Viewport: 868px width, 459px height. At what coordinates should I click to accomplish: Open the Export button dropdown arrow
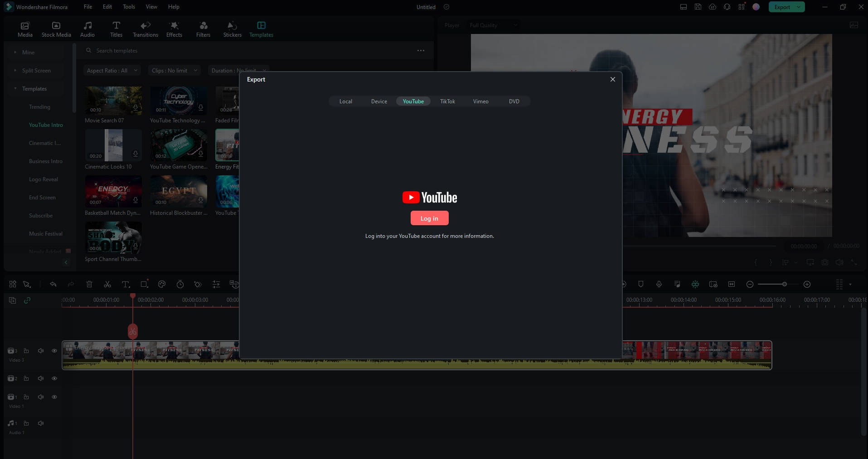(799, 7)
